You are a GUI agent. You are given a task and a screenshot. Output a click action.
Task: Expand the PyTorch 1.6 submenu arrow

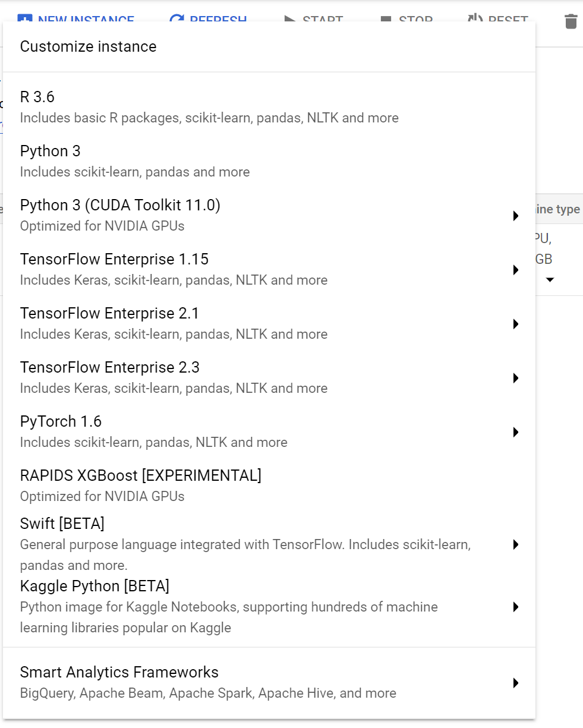click(516, 432)
